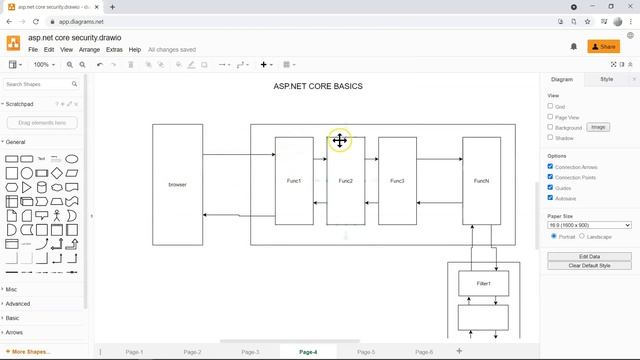This screenshot has height=360, width=640.
Task: Disable the Guides checkbox
Action: click(x=550, y=187)
